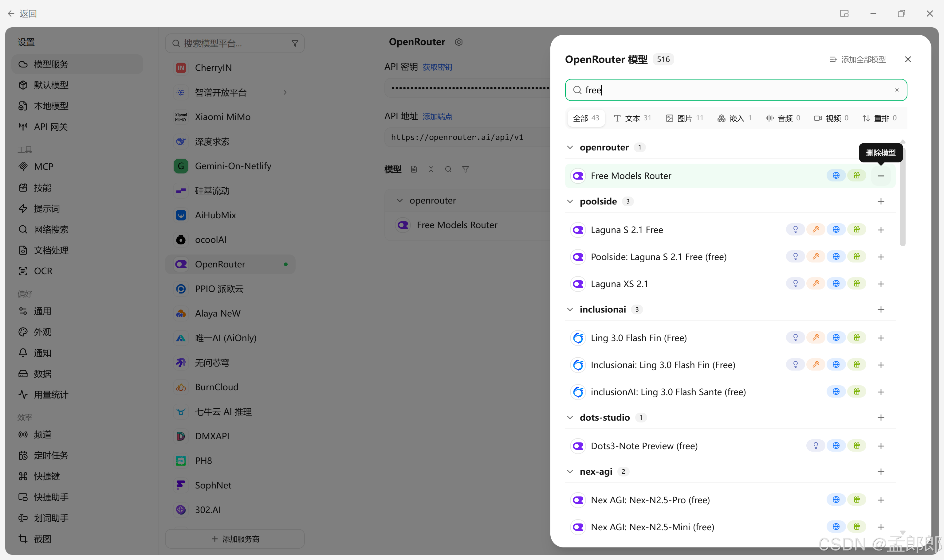Switch to the 图片 11 tab
Image resolution: width=944 pixels, height=560 pixels.
[x=684, y=119]
